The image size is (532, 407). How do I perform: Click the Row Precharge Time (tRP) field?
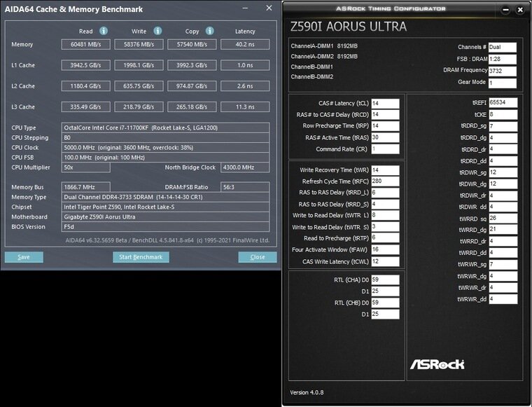(386, 126)
